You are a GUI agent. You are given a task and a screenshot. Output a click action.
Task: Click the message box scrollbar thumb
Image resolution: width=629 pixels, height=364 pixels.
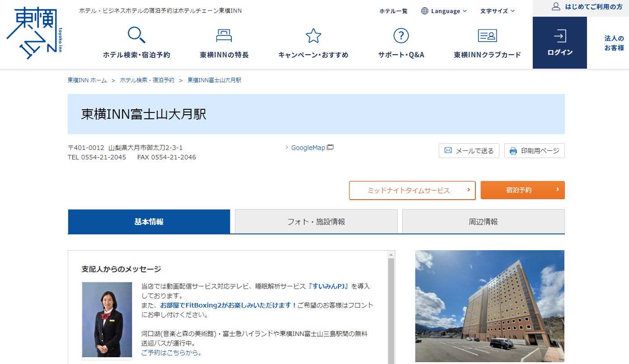click(x=391, y=312)
